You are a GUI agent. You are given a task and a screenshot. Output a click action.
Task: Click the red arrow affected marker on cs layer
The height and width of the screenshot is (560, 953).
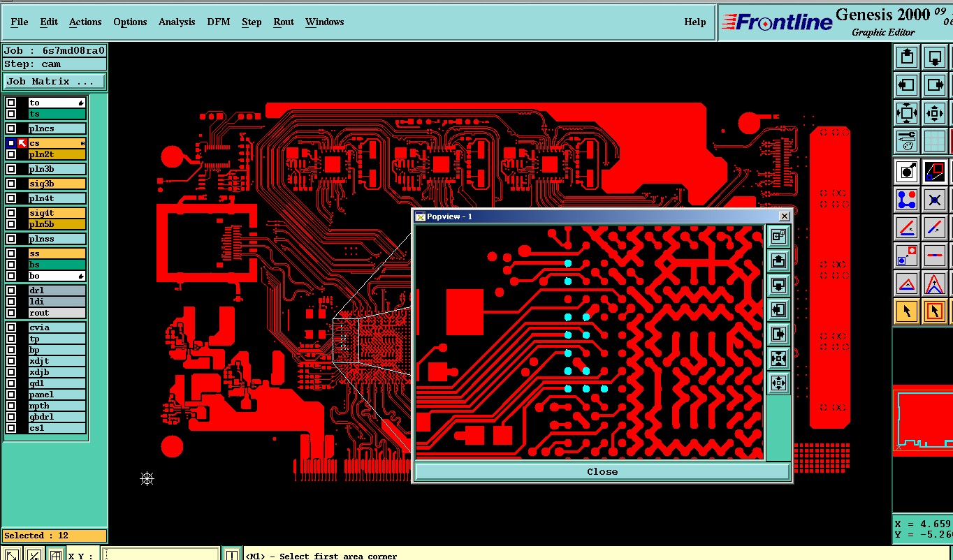[x=22, y=143]
